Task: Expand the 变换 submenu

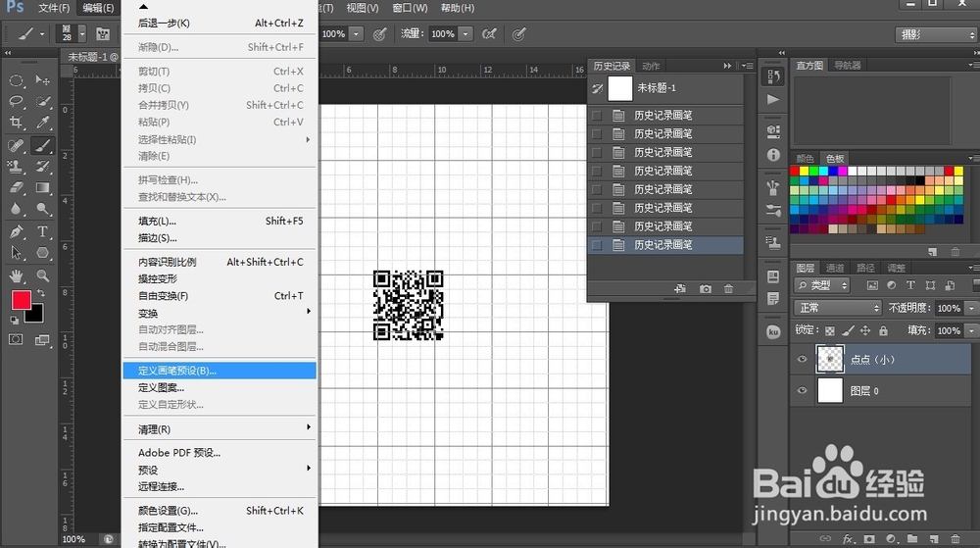Action: (x=220, y=313)
